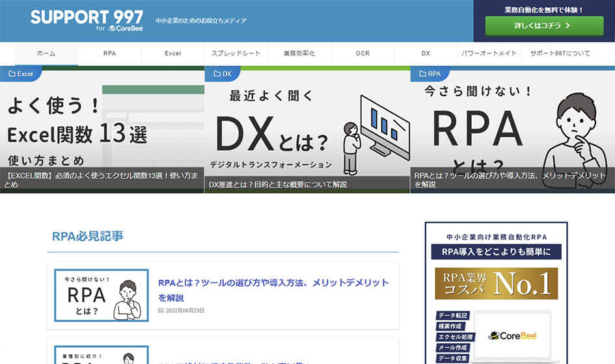
Task: Open パワーオートメイト navigation item
Action: click(489, 53)
